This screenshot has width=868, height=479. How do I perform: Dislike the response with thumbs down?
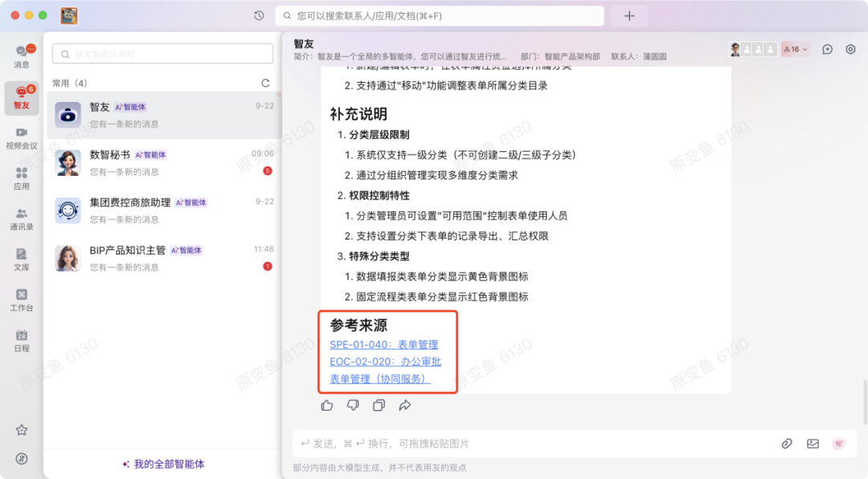point(352,405)
